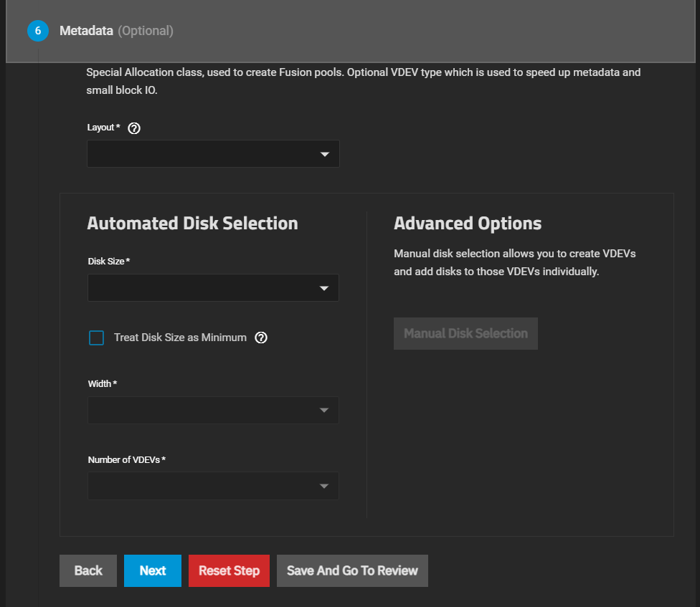This screenshot has width=700, height=607.
Task: Click the Treat Disk Size as Minimum label
Action: (x=180, y=338)
